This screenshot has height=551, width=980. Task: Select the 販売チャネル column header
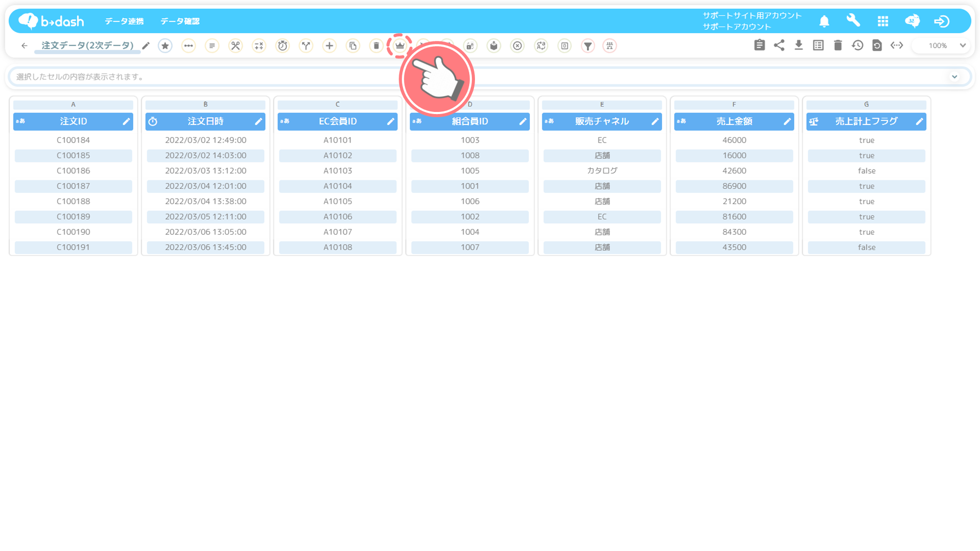602,121
